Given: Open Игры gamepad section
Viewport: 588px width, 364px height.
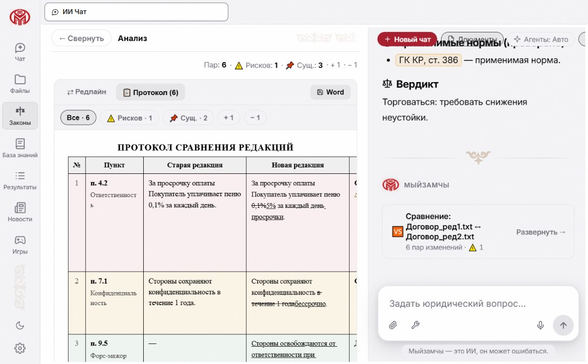Looking at the screenshot, I should click(x=20, y=245).
